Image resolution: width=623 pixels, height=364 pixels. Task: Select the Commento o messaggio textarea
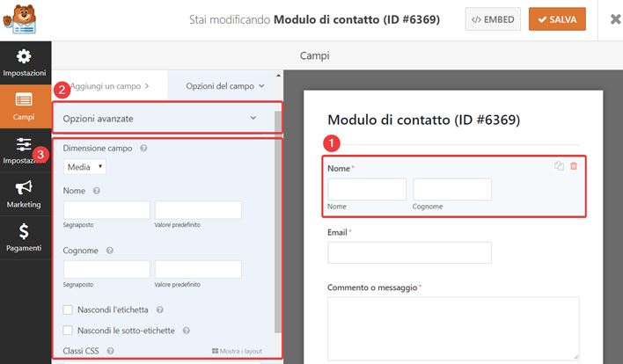pyautogui.click(x=453, y=329)
